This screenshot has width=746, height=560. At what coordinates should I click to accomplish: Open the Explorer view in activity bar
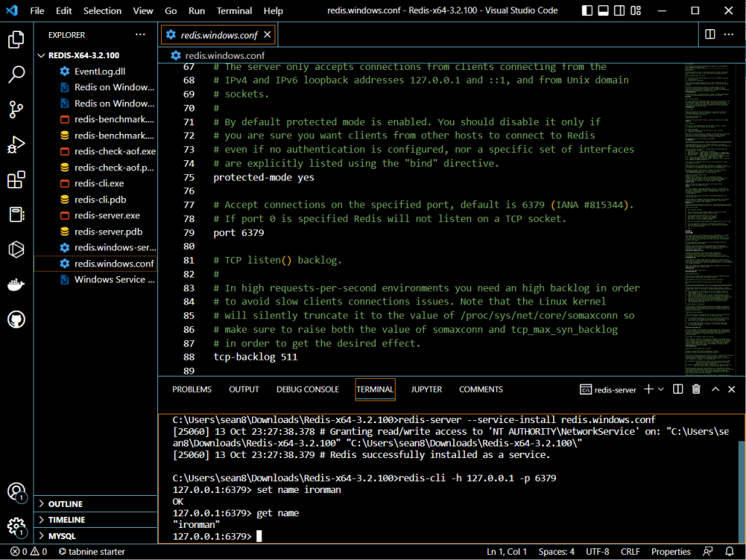[16, 39]
